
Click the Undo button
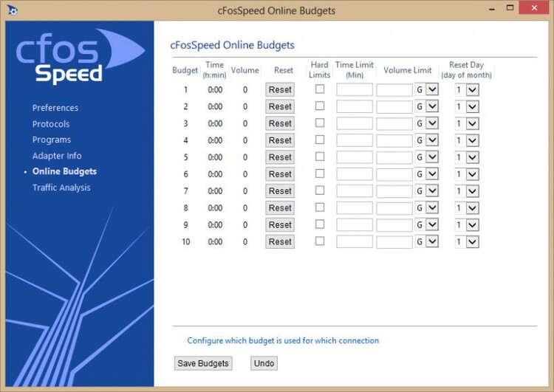pos(264,363)
